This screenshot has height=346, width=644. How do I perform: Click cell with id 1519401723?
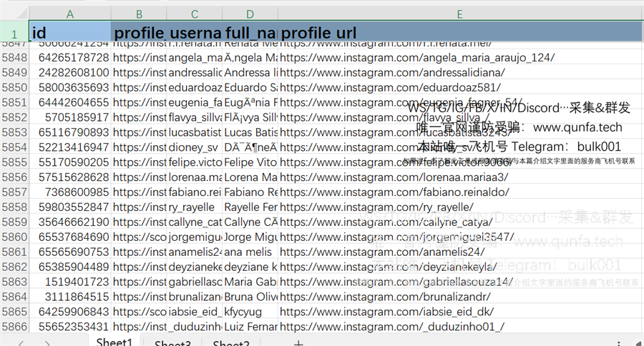(x=70, y=282)
